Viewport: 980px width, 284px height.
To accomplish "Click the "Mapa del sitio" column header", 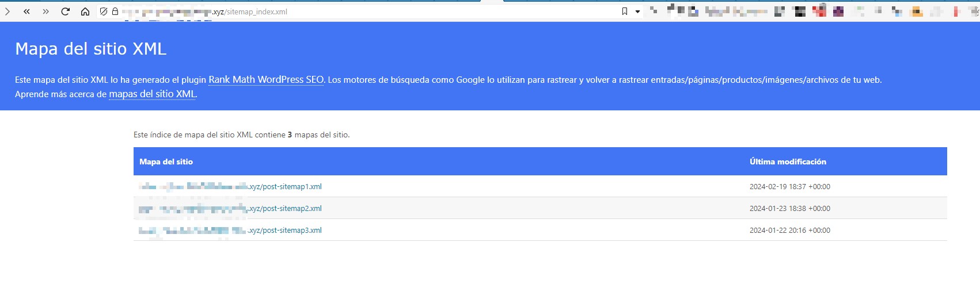I will pyautogui.click(x=166, y=162).
